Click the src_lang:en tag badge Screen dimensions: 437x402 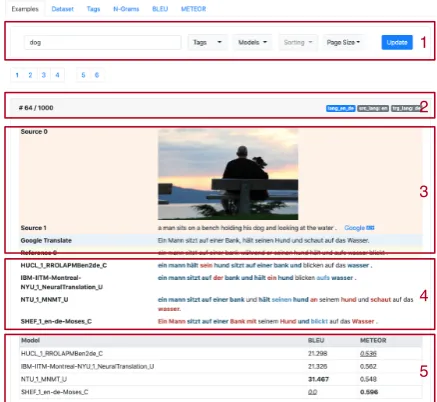coord(373,108)
